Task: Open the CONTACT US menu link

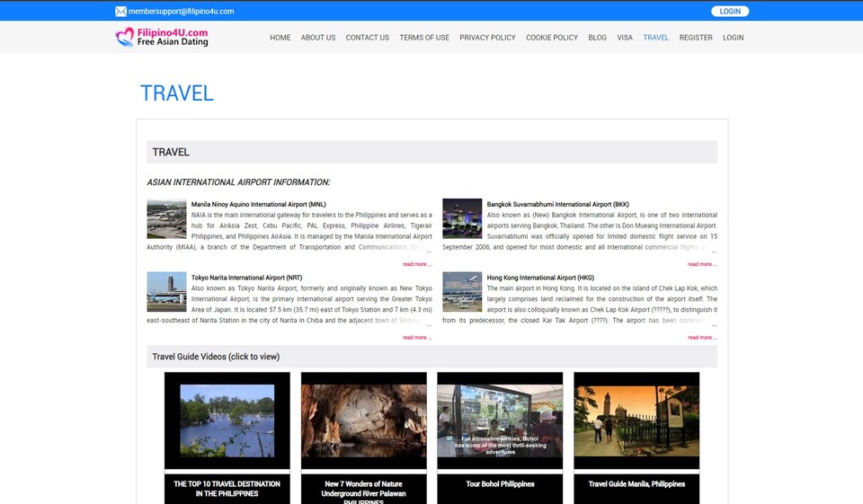Action: pyautogui.click(x=368, y=38)
